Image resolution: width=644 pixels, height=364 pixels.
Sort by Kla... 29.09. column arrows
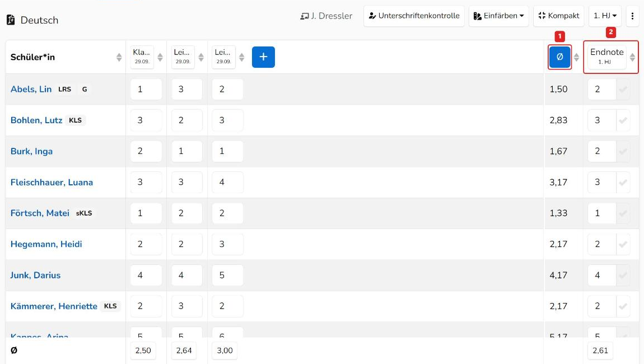pos(160,57)
